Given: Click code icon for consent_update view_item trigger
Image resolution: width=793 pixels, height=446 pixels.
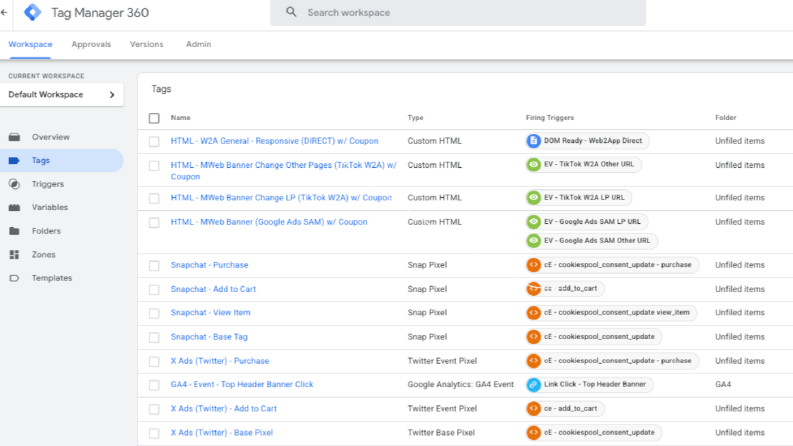Looking at the screenshot, I should click(534, 313).
